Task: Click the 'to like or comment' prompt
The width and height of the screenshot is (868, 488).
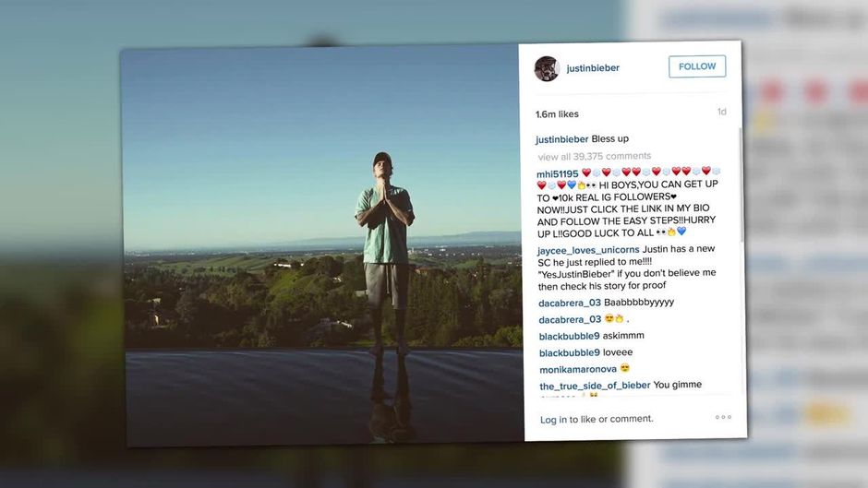Action: pos(611,419)
